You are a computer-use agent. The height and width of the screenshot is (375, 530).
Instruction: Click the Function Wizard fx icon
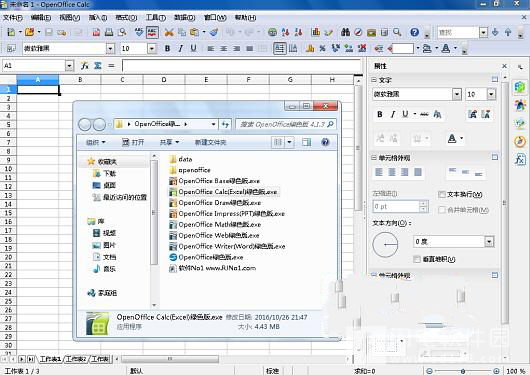click(85, 66)
